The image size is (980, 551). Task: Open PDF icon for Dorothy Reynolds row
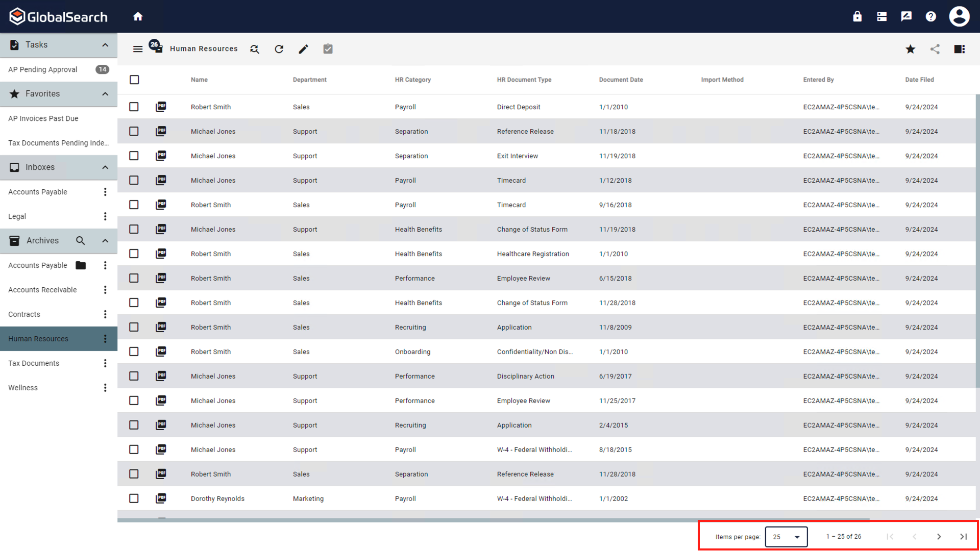pyautogui.click(x=161, y=498)
